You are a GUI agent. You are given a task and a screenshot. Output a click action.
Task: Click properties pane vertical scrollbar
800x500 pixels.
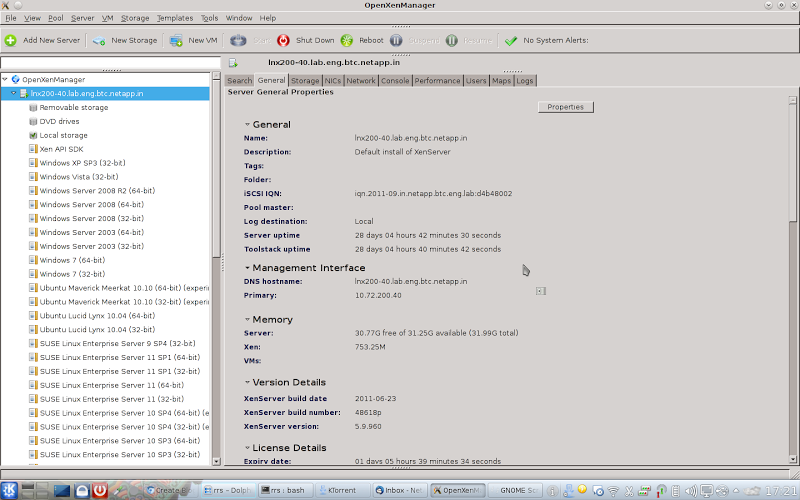(792, 163)
